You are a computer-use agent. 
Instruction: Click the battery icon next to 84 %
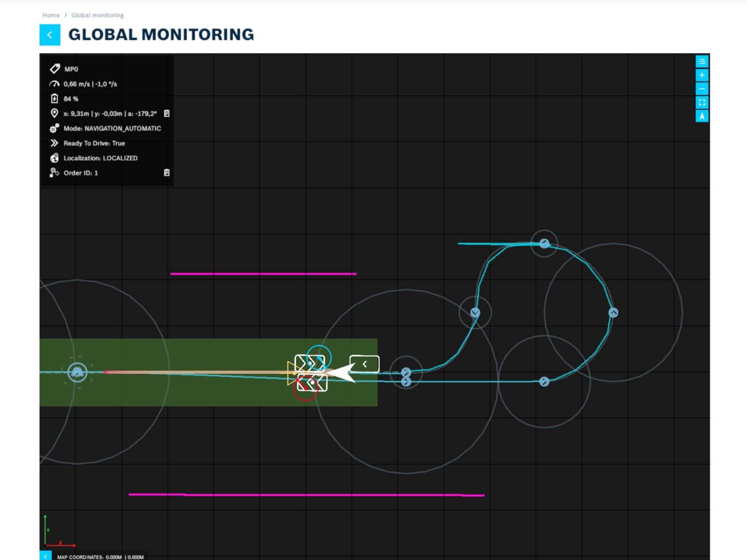coord(55,98)
